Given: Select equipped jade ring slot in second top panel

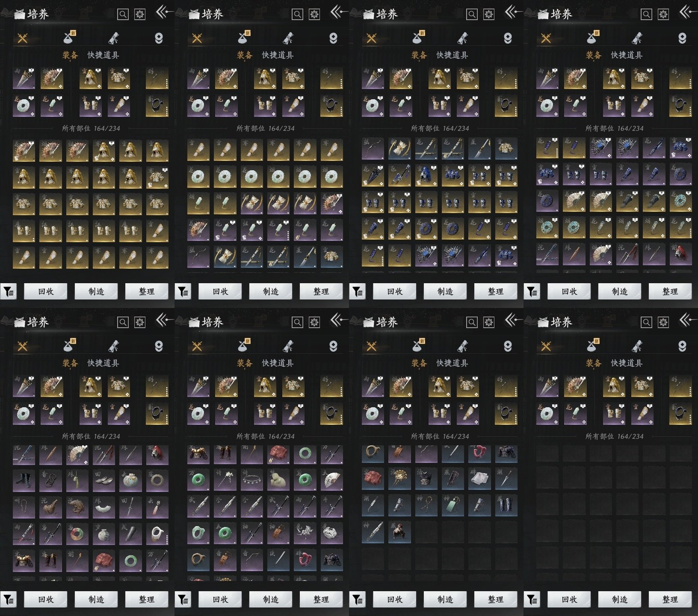Looking at the screenshot, I should (198, 106).
